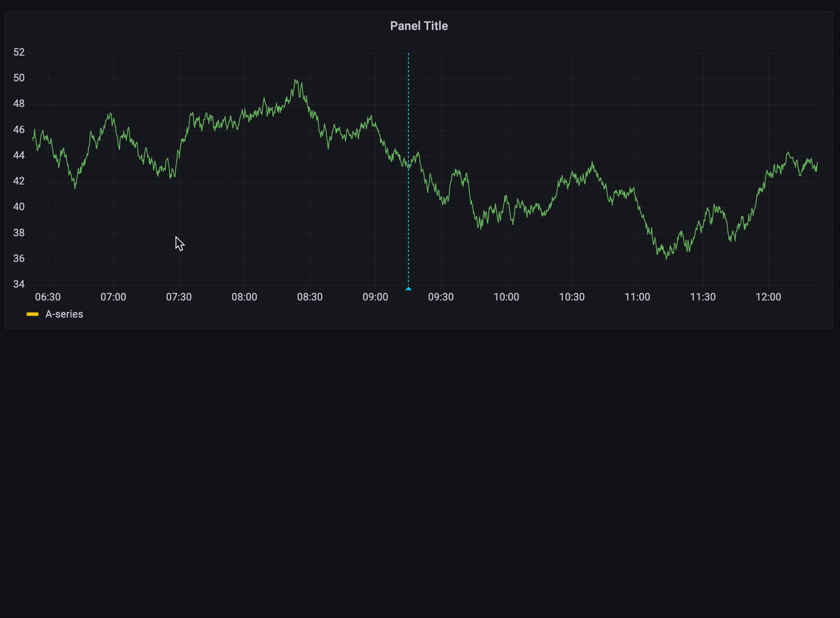Click the 48 value on the y-axis
840x618 pixels.
18,104
